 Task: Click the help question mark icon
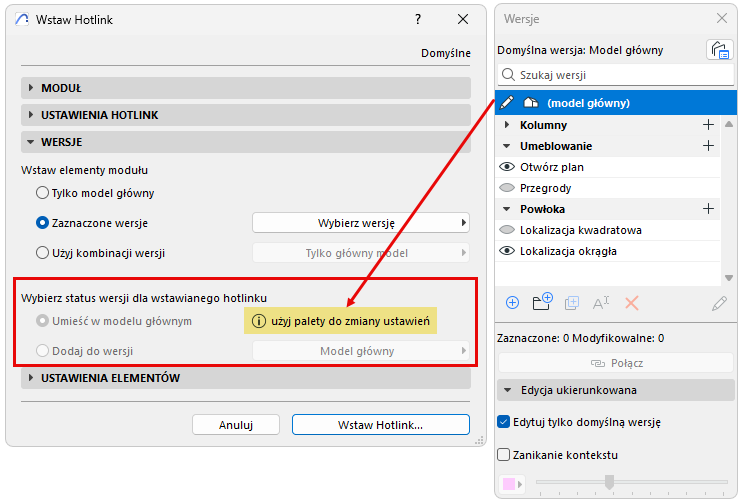(418, 19)
